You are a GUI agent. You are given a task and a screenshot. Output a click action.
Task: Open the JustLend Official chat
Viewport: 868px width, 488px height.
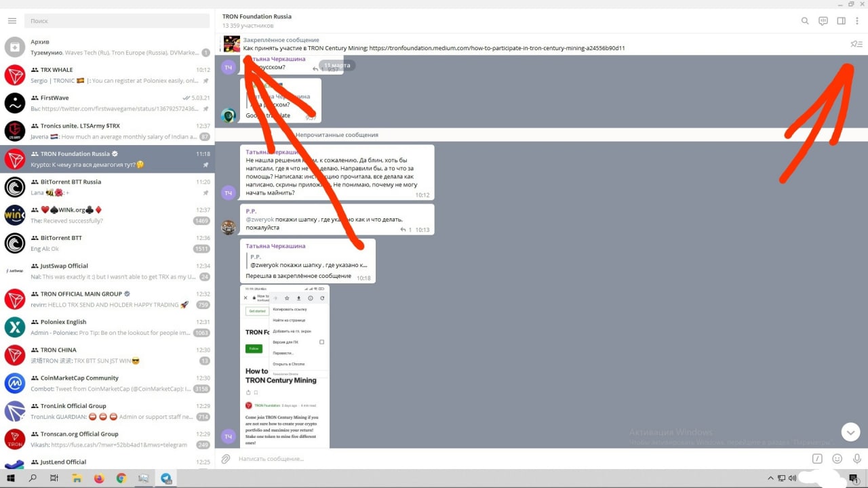107,461
